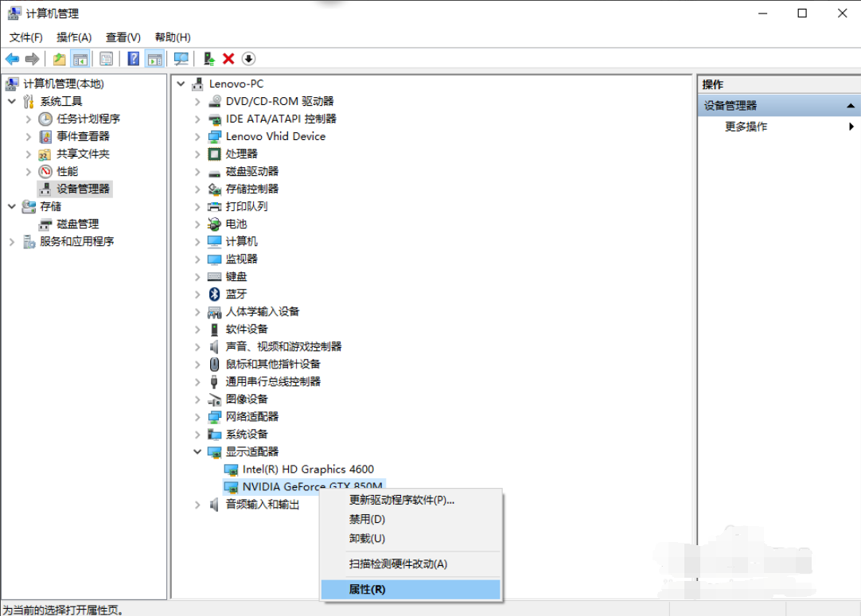Choose 属性(R) in context menu
This screenshot has width=861, height=616.
[x=411, y=590]
